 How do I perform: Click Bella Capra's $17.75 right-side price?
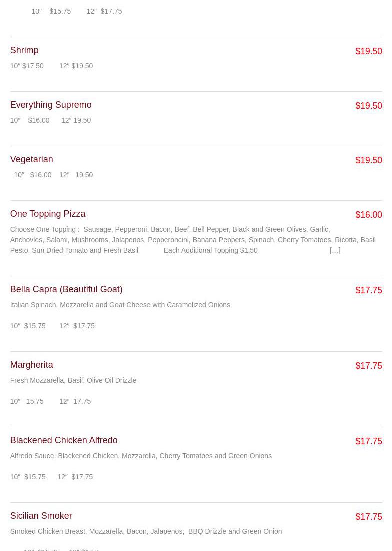point(369,290)
